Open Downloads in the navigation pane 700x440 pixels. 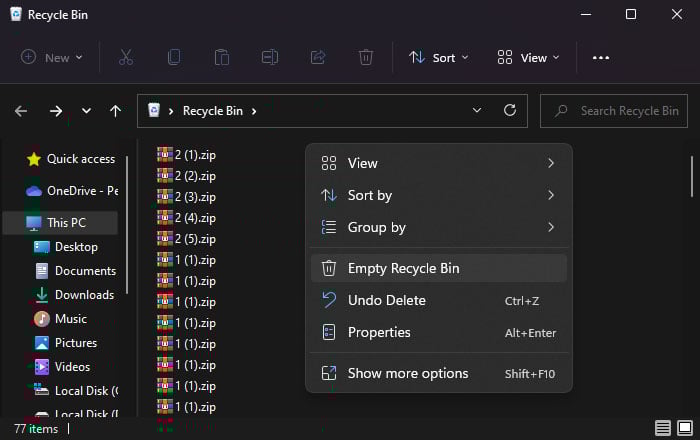84,295
